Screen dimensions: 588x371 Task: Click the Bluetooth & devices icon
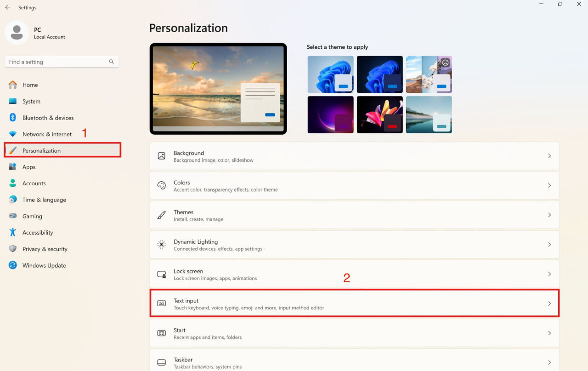[x=13, y=118]
